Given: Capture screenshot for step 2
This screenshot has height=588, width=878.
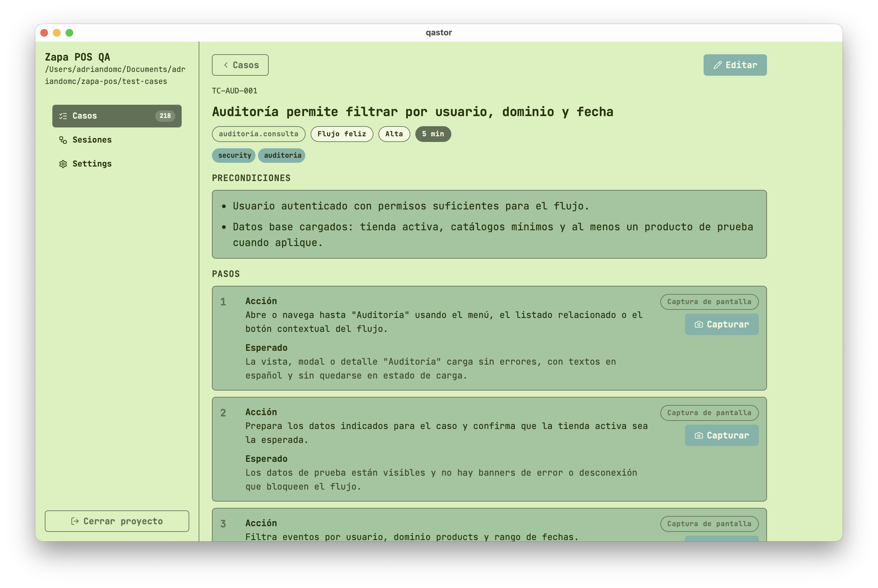Looking at the screenshot, I should (722, 435).
